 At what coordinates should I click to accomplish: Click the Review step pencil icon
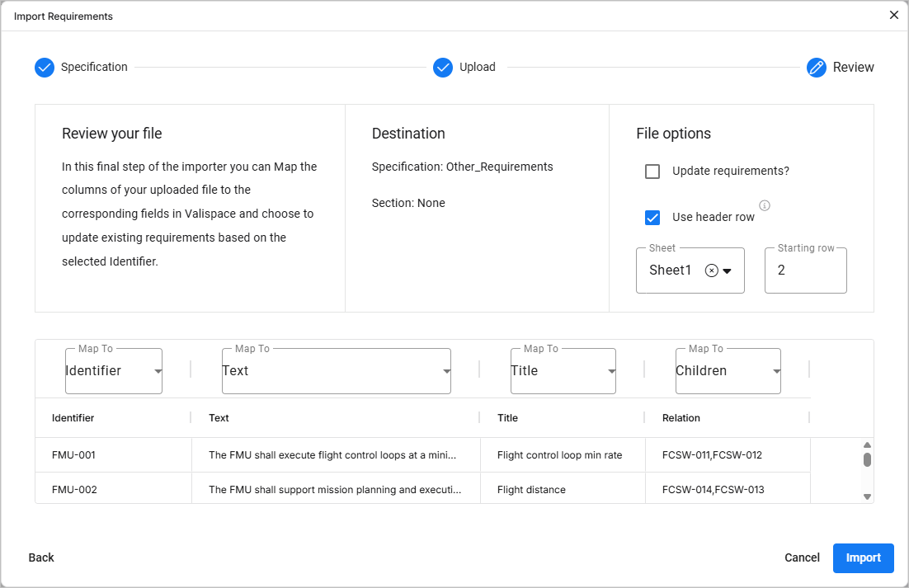coord(817,68)
